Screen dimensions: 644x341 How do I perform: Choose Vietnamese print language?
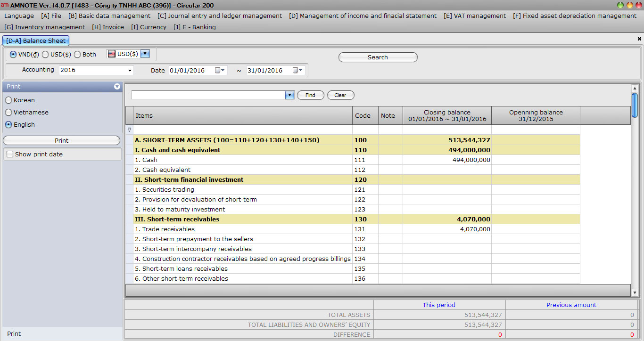click(8, 113)
